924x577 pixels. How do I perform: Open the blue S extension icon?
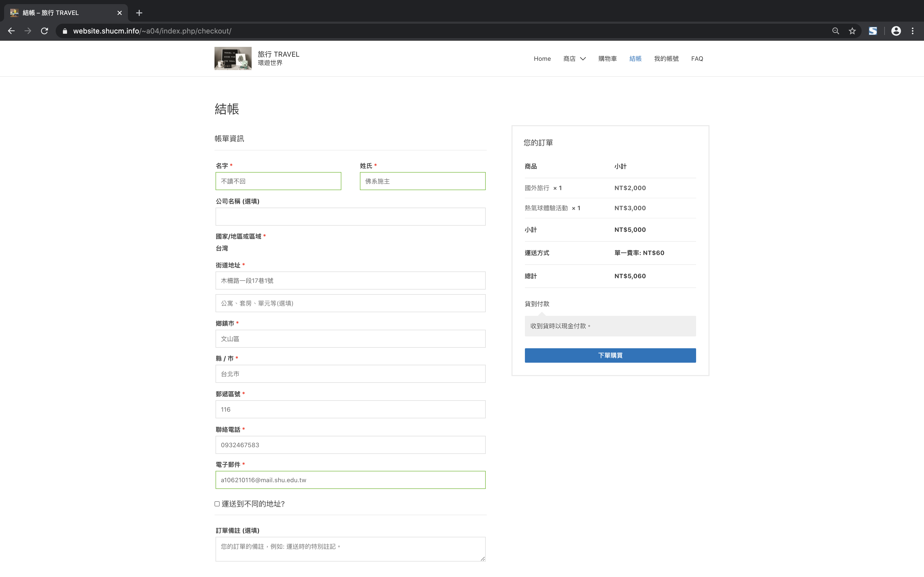tap(873, 31)
